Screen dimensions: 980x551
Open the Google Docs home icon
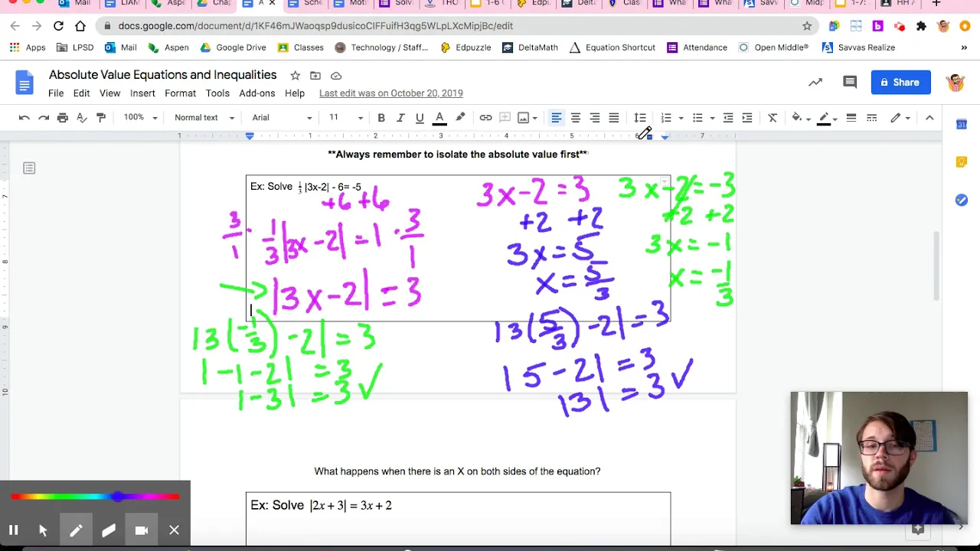tap(25, 83)
